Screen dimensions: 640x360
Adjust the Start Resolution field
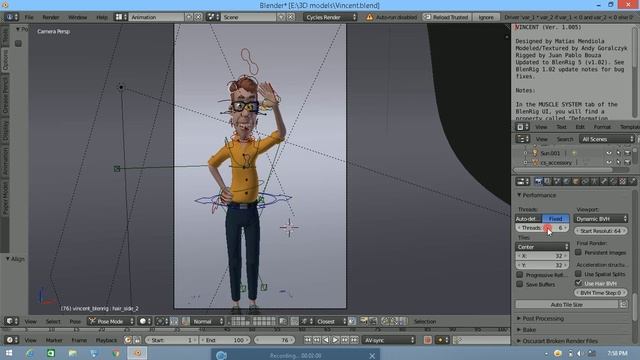[601, 231]
